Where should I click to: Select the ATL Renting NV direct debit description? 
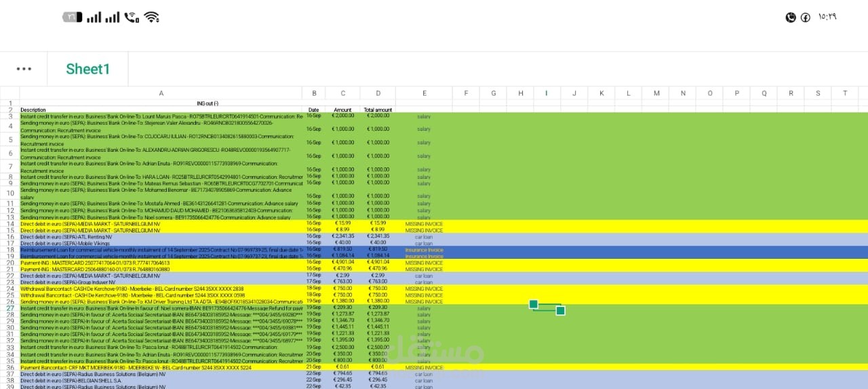point(161,237)
